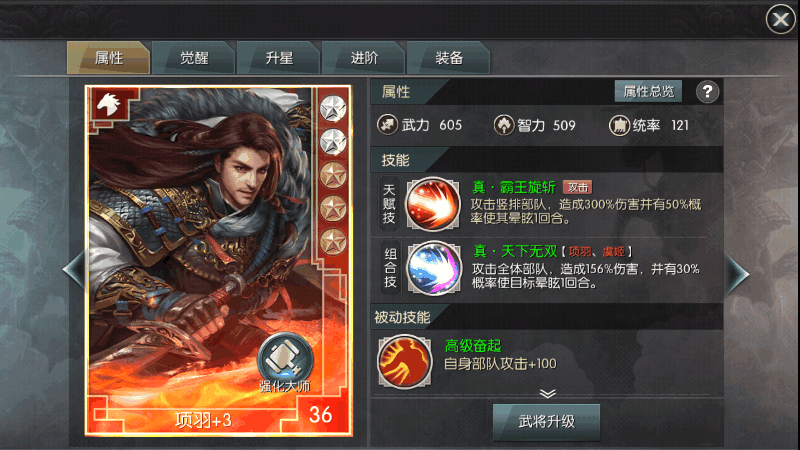Go to next hero with right arrow
Image resolution: width=800 pixels, height=450 pixels.
(737, 274)
